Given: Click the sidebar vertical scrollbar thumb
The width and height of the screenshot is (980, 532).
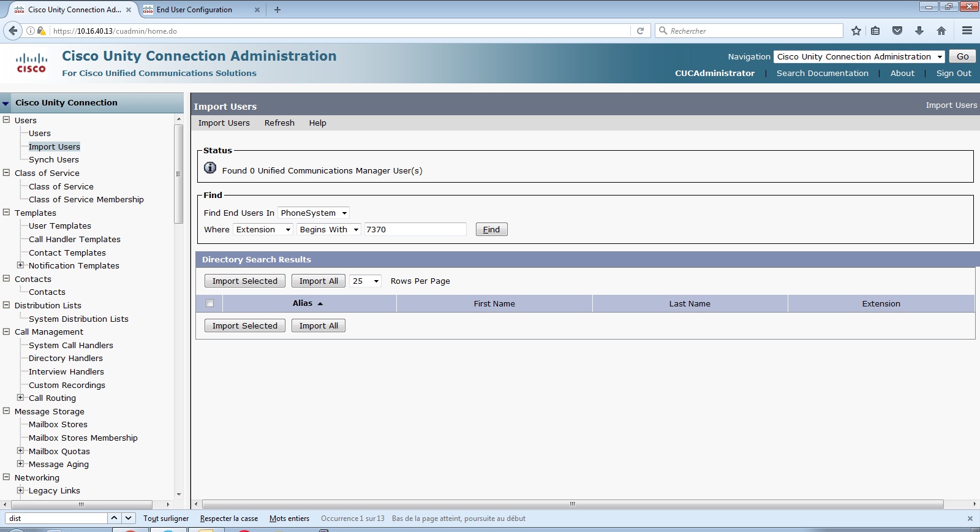Looking at the screenshot, I should point(178,173).
